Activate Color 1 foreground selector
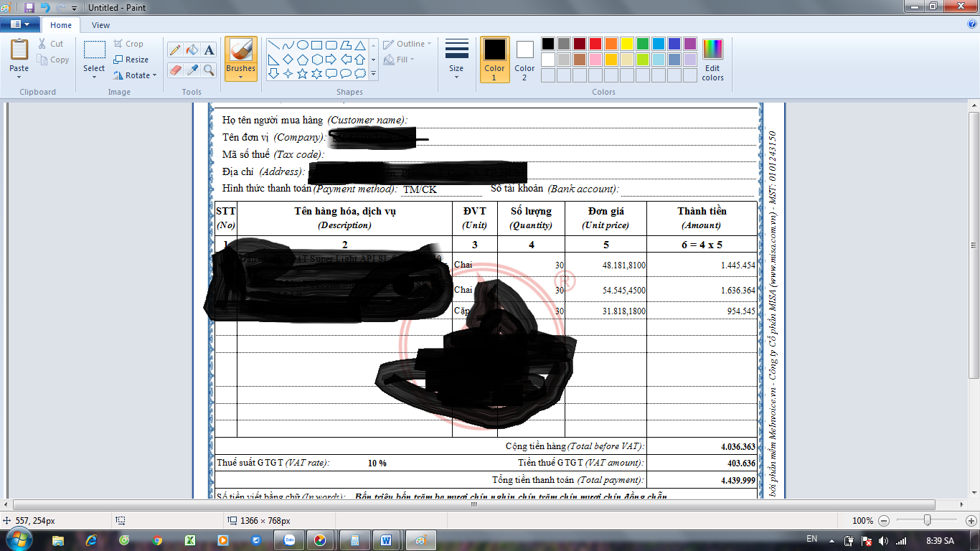Viewport: 980px width, 551px height. coord(494,60)
